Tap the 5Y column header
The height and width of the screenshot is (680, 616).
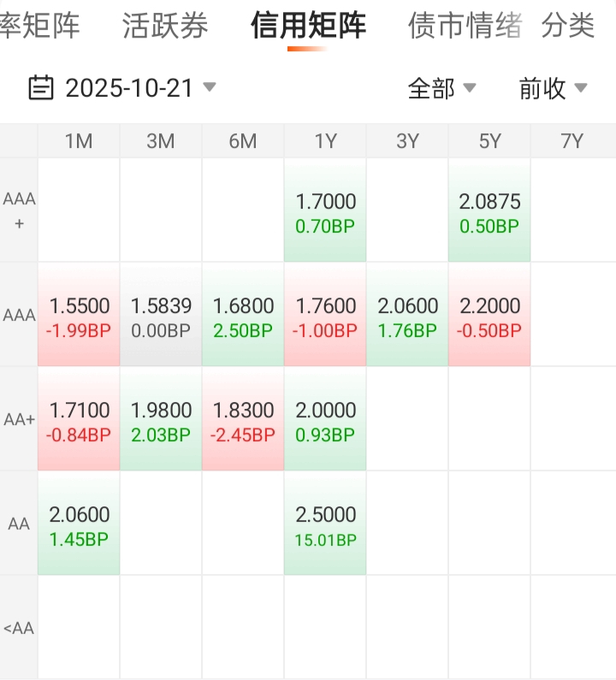click(x=489, y=141)
